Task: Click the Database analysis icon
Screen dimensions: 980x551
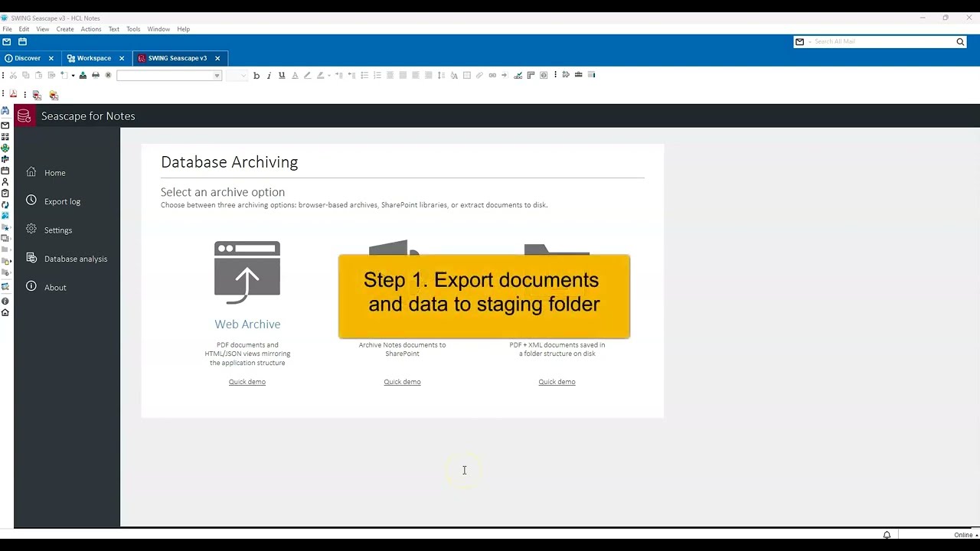Action: [x=31, y=258]
